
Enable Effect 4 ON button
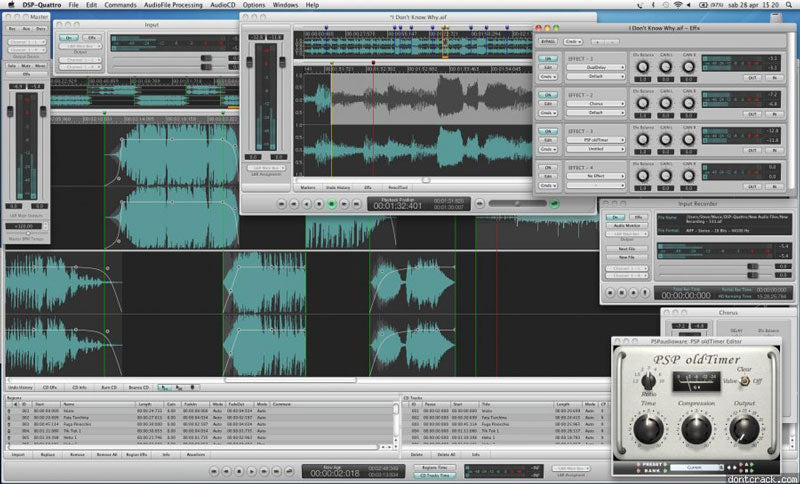click(548, 167)
